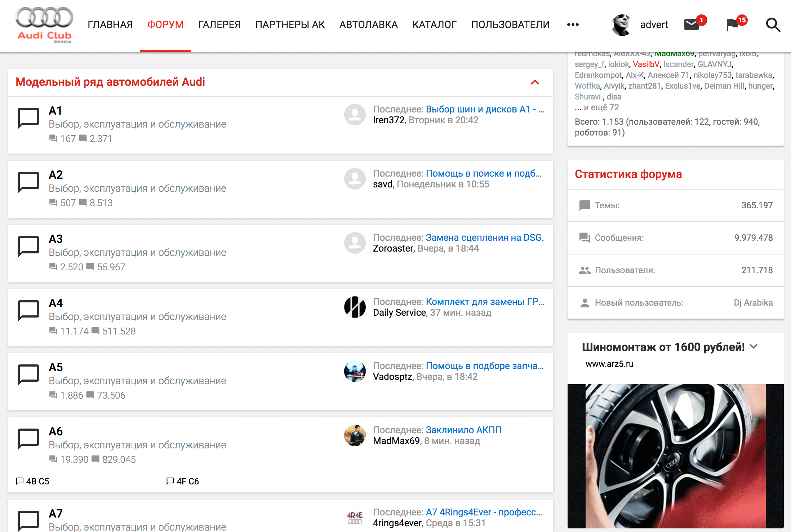Click the A1 forum speech bubble icon

(28, 118)
